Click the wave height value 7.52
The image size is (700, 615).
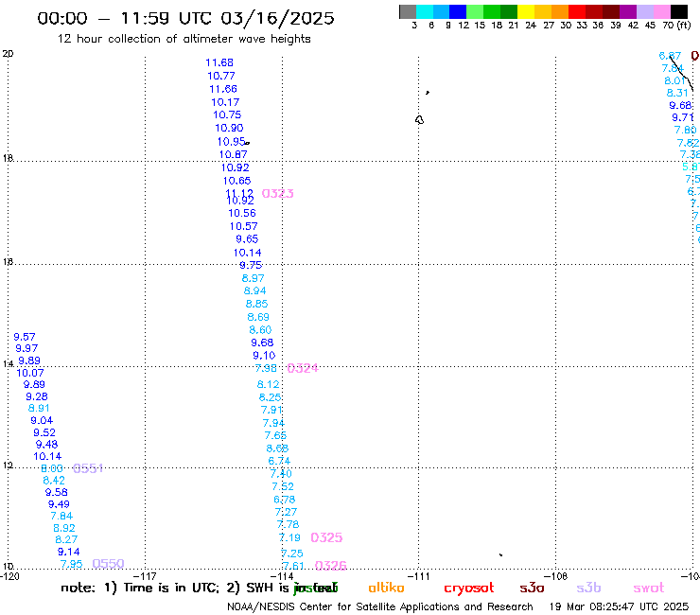point(283,487)
